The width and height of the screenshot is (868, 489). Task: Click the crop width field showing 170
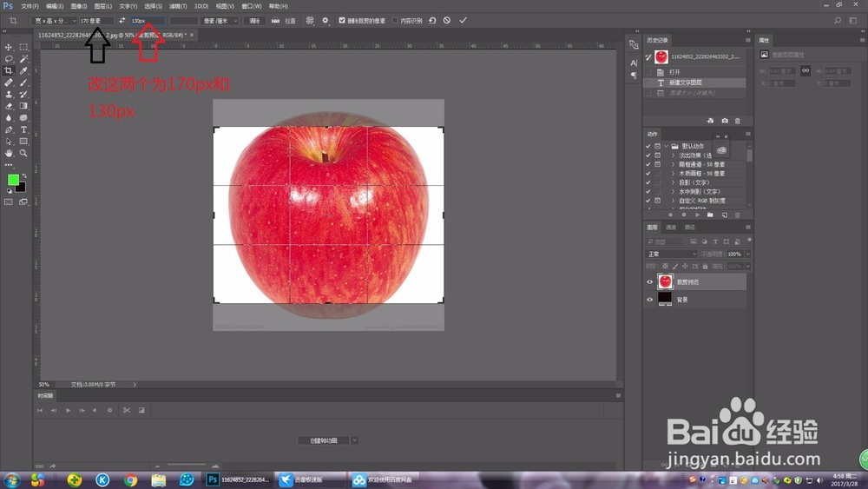point(96,21)
